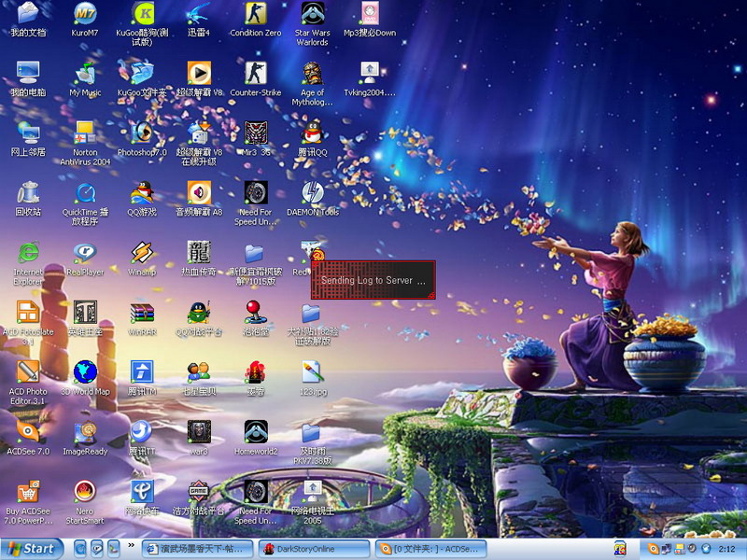Click the 'Sending Log to Server' popup
Viewport: 747px width, 560px height.
pyautogui.click(x=373, y=280)
